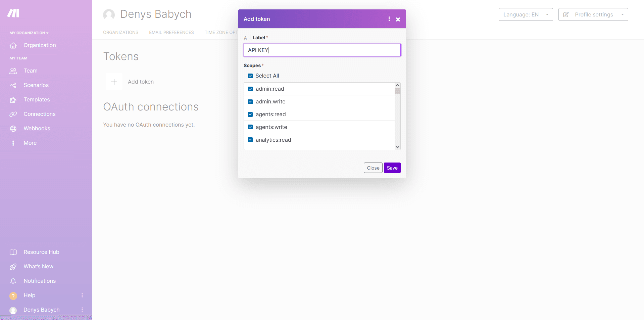This screenshot has height=320, width=644.
Task: Open What's New rocket icon
Action: (x=13, y=267)
